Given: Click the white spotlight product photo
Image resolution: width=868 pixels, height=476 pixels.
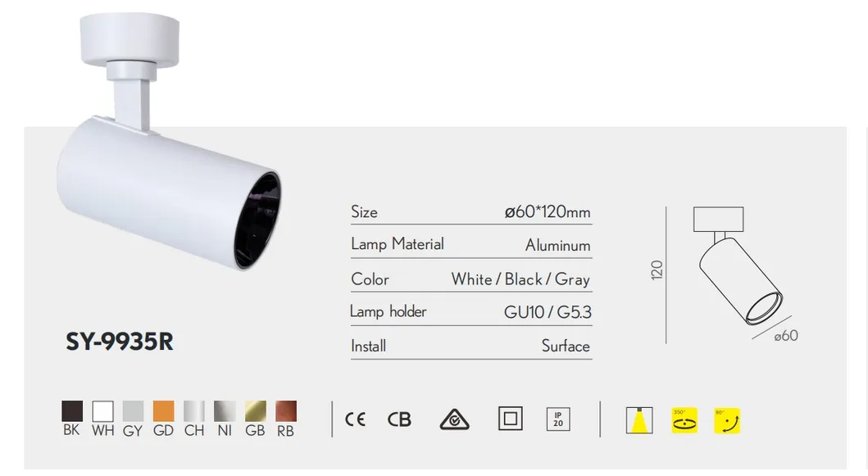Looking at the screenshot, I should coord(168,142).
